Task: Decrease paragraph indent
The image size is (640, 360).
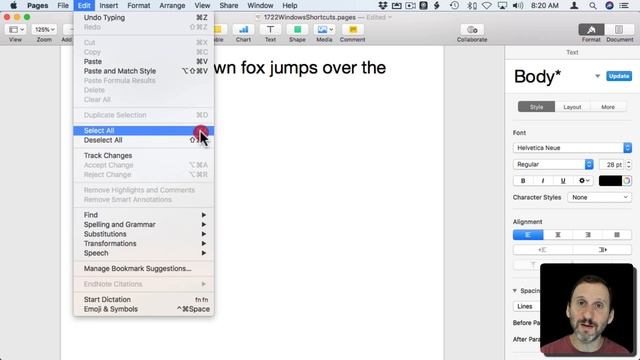Action: (x=542, y=250)
